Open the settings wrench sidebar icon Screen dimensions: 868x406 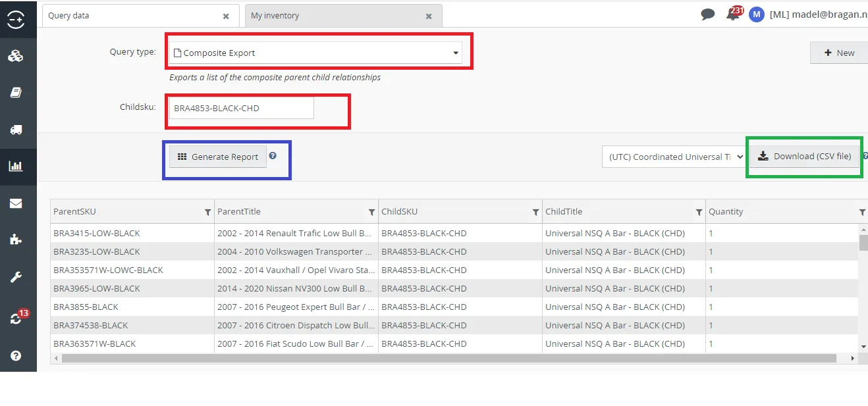coord(16,277)
